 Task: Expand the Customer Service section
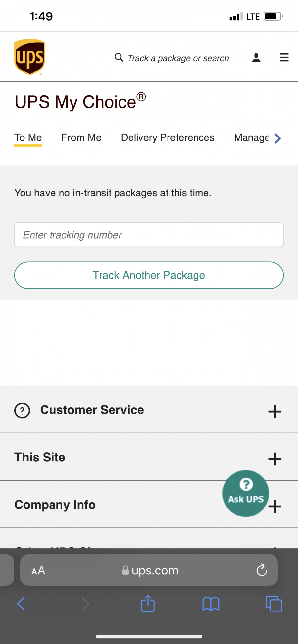pos(149,410)
